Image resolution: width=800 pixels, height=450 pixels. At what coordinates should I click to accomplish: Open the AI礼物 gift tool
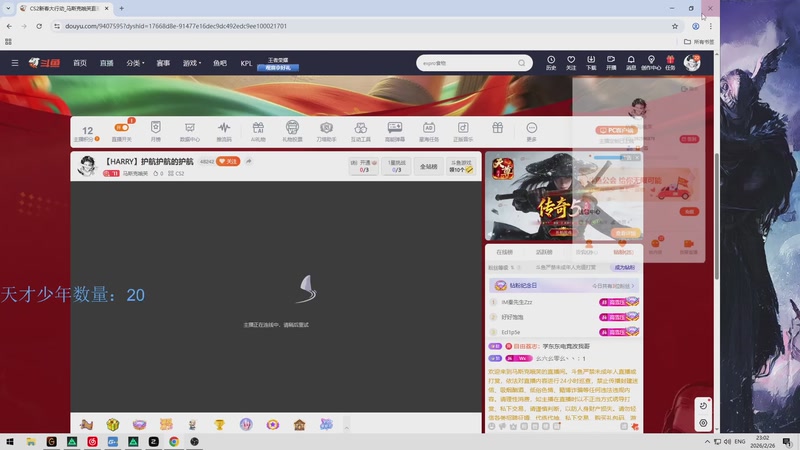click(258, 131)
